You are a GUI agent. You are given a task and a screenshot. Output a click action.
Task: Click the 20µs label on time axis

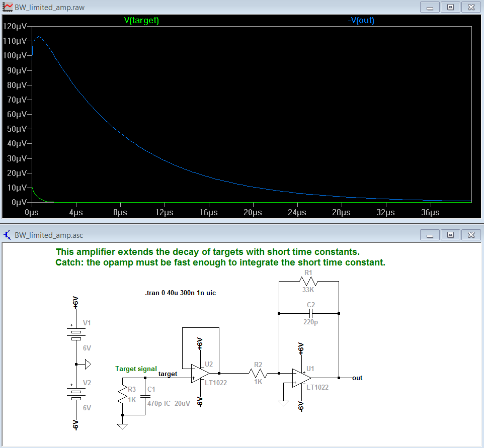point(253,213)
